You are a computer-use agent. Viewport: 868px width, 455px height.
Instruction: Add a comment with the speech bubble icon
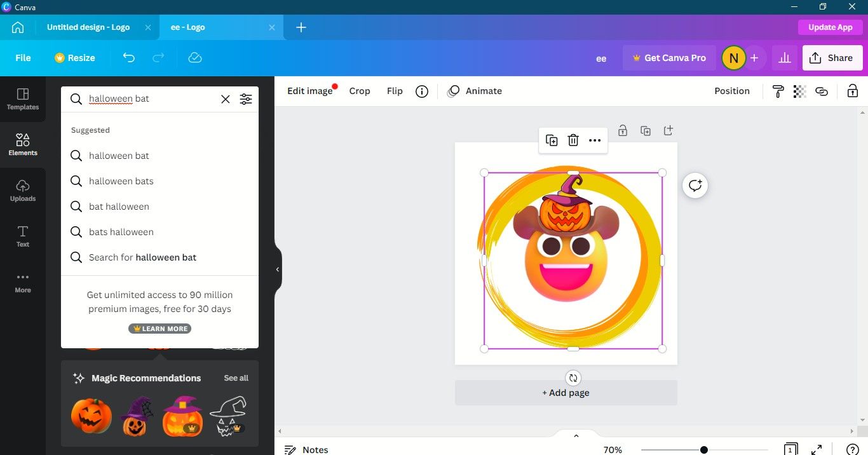(x=695, y=186)
